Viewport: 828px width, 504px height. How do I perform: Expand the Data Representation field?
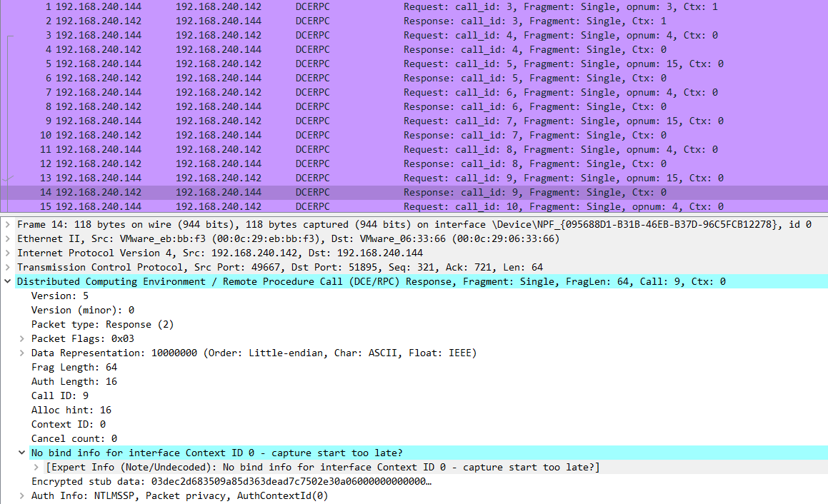click(x=22, y=353)
